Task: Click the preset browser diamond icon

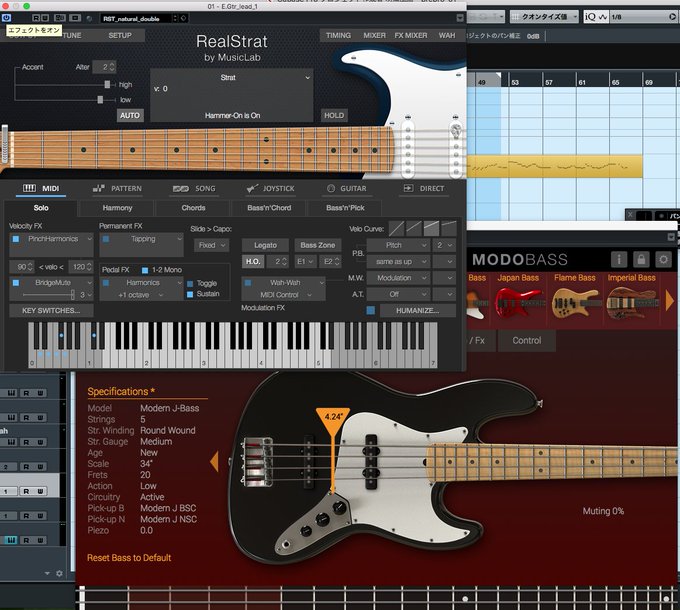Action: pos(183,18)
